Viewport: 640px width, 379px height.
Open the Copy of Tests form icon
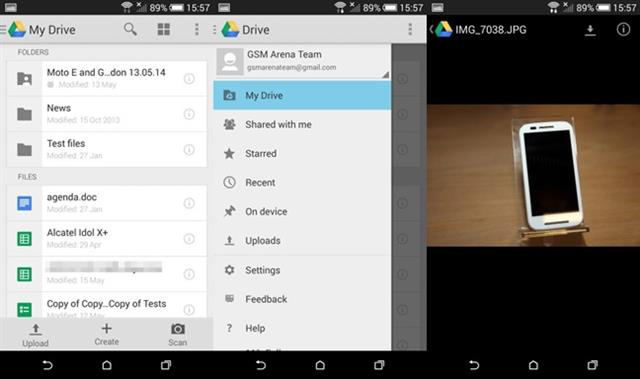pyautogui.click(x=24, y=310)
